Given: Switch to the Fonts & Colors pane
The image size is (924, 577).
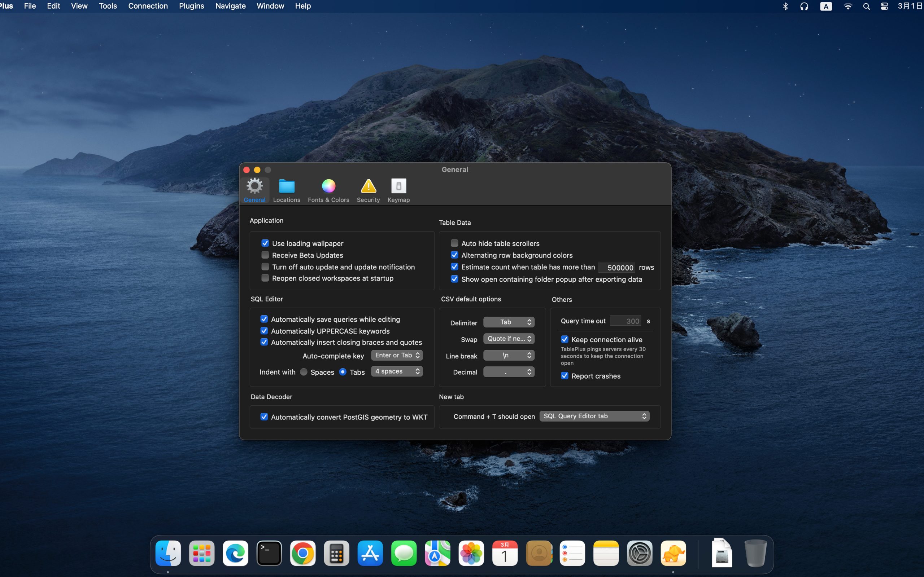Looking at the screenshot, I should [328, 190].
